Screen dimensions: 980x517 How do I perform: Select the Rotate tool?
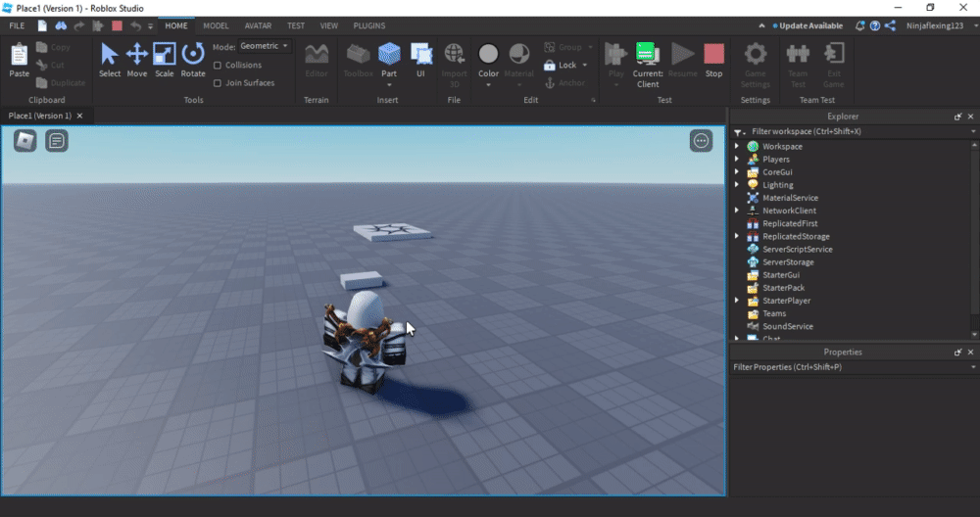coord(193,59)
